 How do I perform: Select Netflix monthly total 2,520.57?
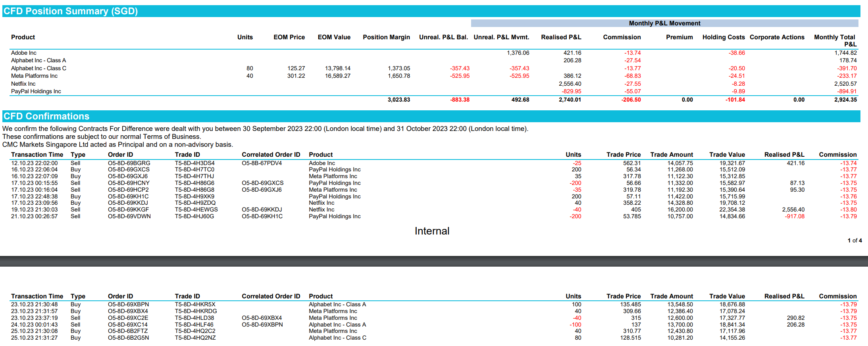[x=845, y=84]
